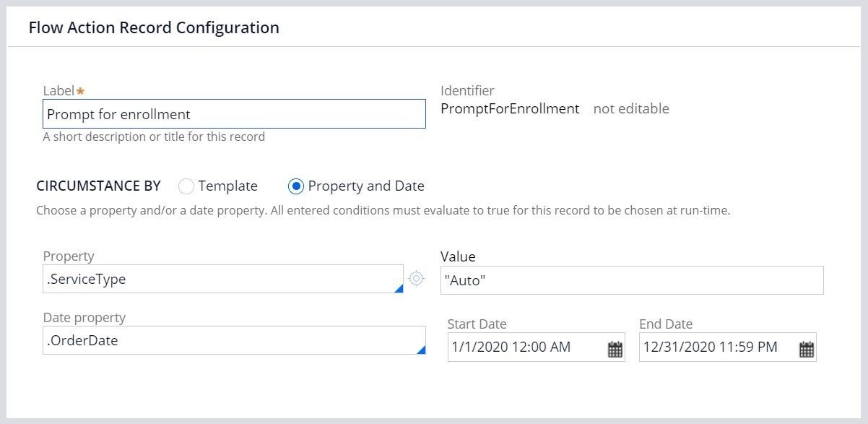Click the Identifier field caption
This screenshot has width=868, height=424.
click(467, 91)
